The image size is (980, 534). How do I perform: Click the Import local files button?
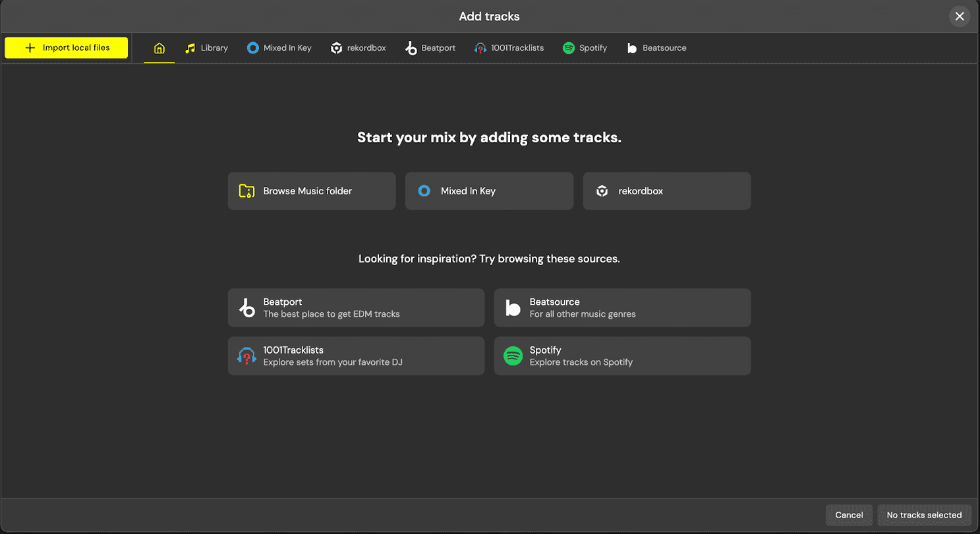67,48
